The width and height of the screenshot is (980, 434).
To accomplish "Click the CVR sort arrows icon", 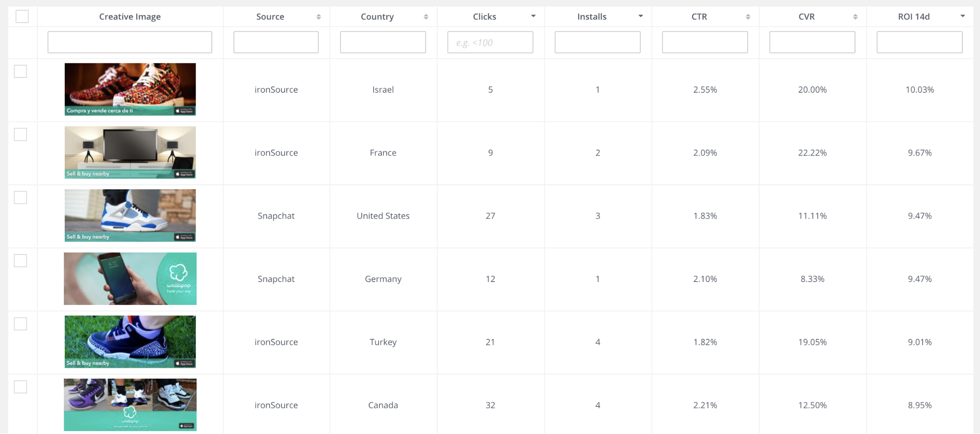I will point(855,17).
